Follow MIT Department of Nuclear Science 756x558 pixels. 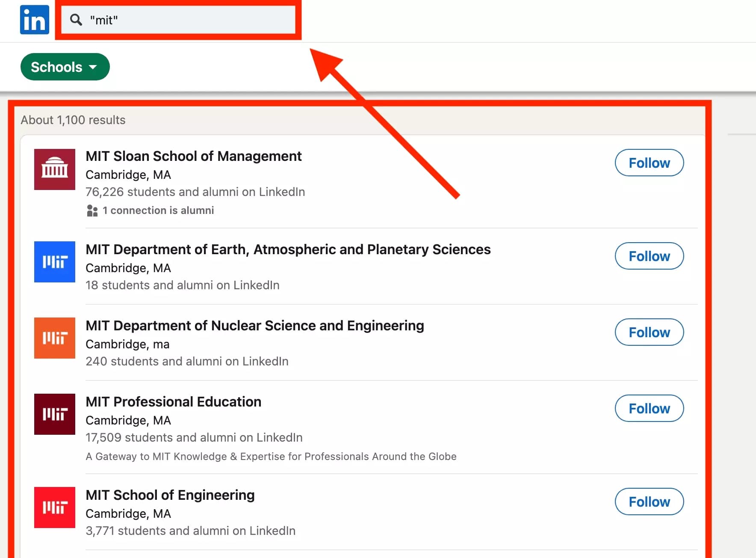(x=649, y=332)
